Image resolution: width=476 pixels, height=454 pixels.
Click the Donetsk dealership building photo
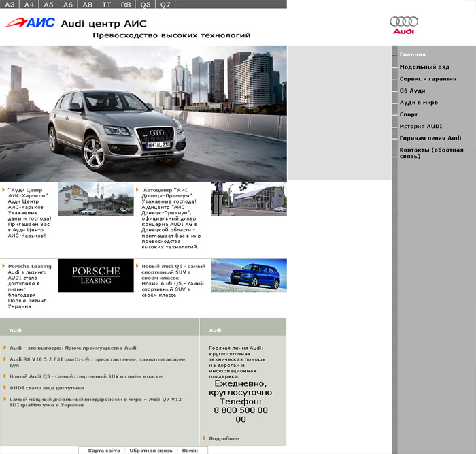pos(249,199)
